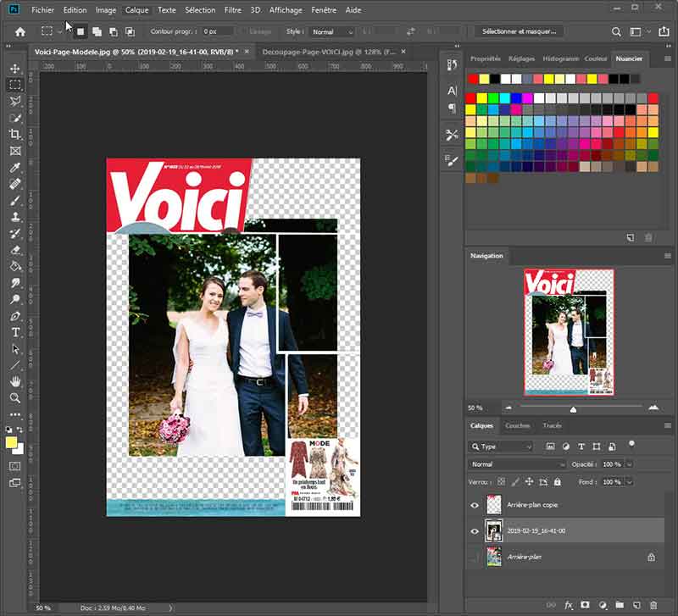The height and width of the screenshot is (616, 678).
Task: Select the Crop tool
Action: click(15, 135)
